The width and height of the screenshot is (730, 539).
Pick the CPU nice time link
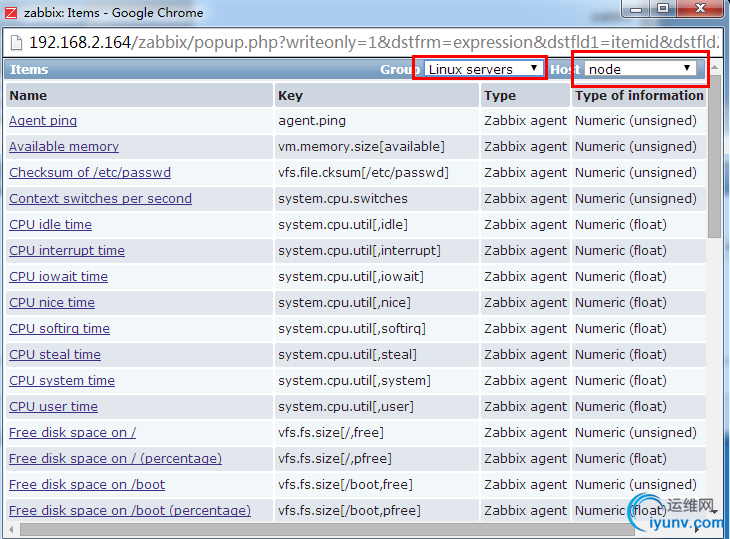point(52,303)
